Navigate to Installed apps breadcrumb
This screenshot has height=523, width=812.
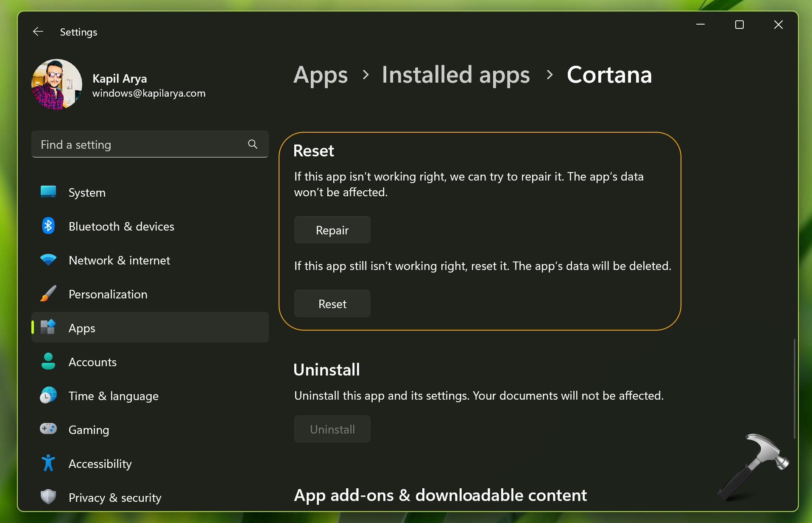[455, 75]
